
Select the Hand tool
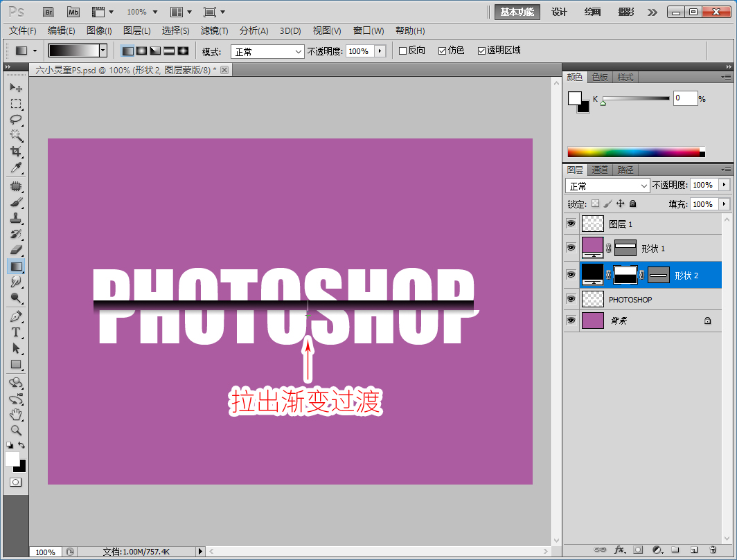[16, 415]
